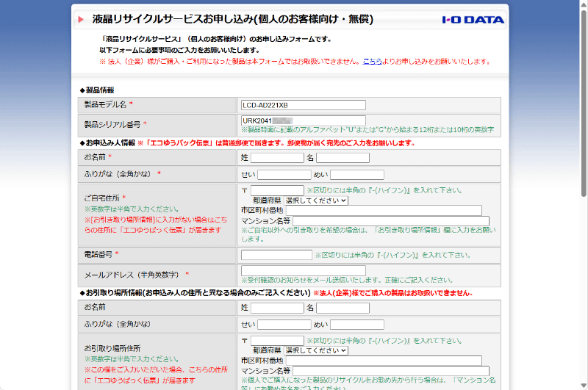Click the pickup location 市区町村番地 field
This screenshot has width=588, height=390.
[x=384, y=361]
